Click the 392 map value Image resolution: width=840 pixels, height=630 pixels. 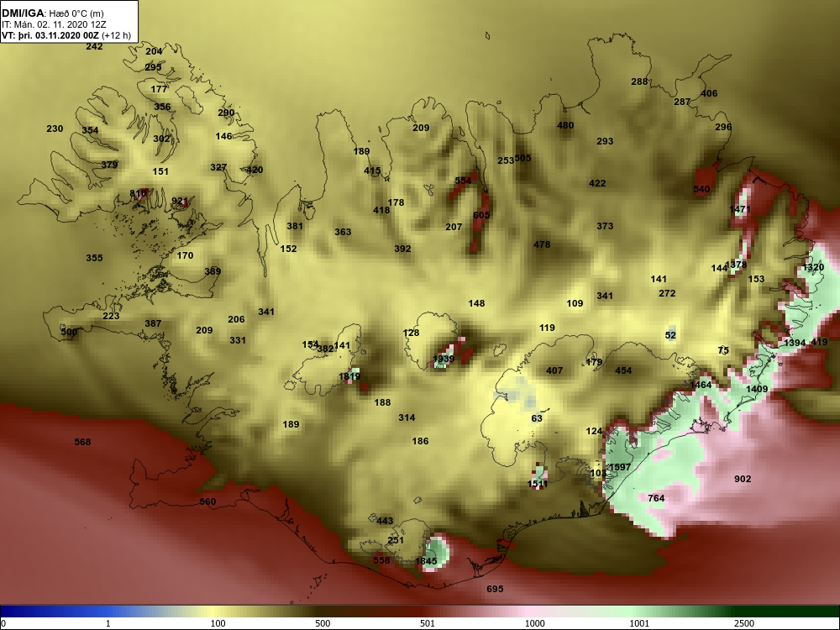tap(403, 249)
